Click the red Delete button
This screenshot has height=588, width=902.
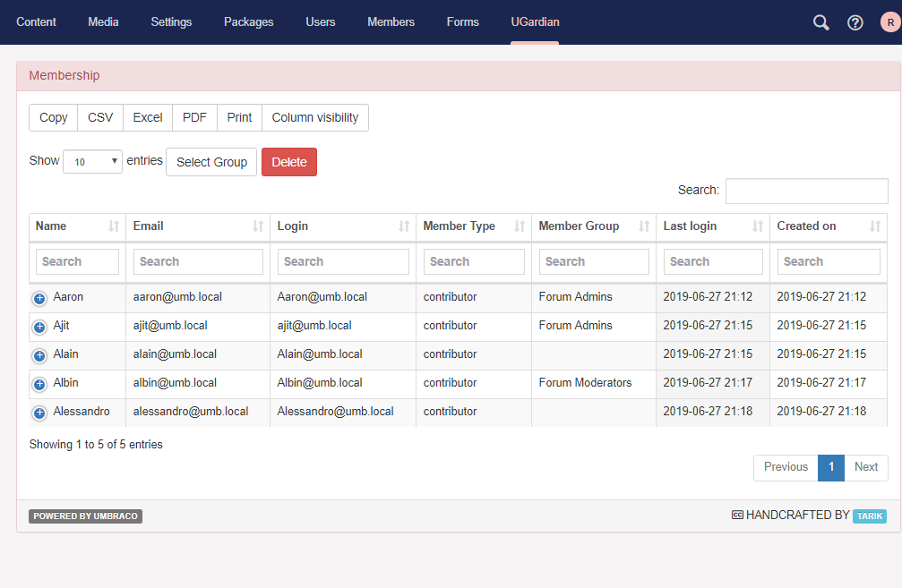[x=289, y=162]
